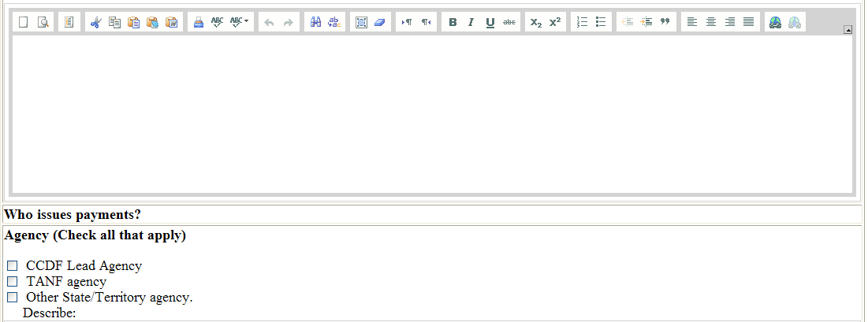Screen dimensions: 868x322
Task: Open spell check language dropdown arrow
Action: [x=246, y=21]
